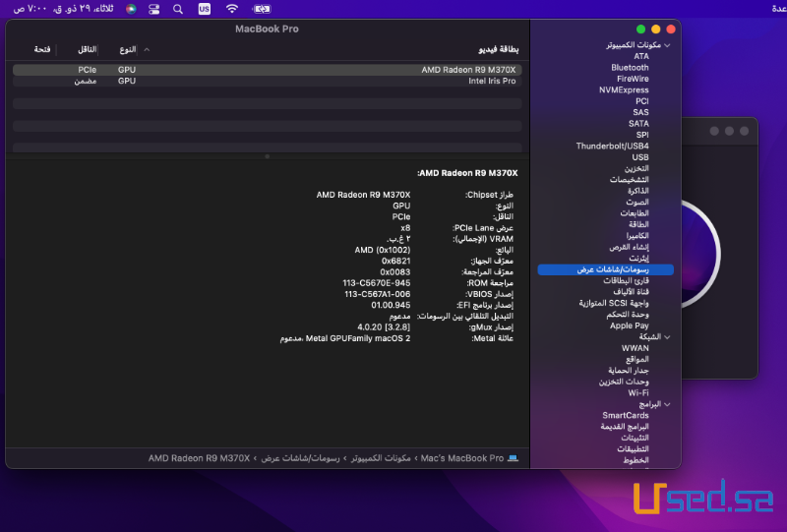787x532 pixels.
Task: Click the Siri icon in menu bar
Action: 131,9
